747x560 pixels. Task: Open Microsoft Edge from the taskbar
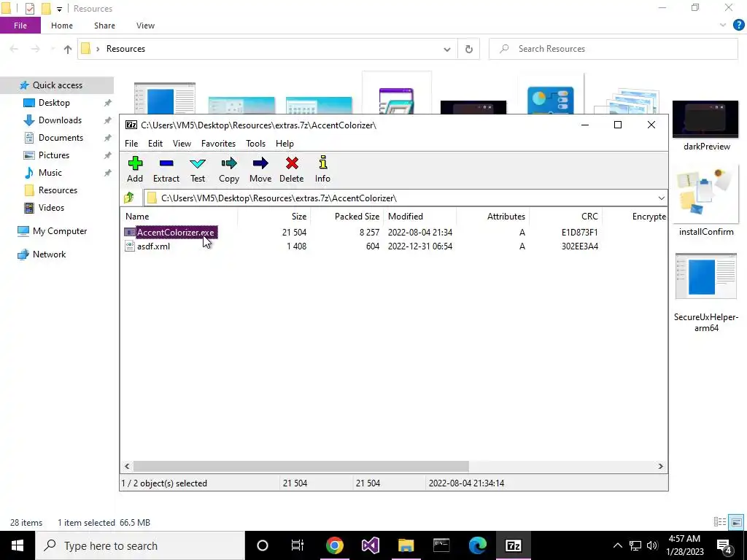point(477,545)
